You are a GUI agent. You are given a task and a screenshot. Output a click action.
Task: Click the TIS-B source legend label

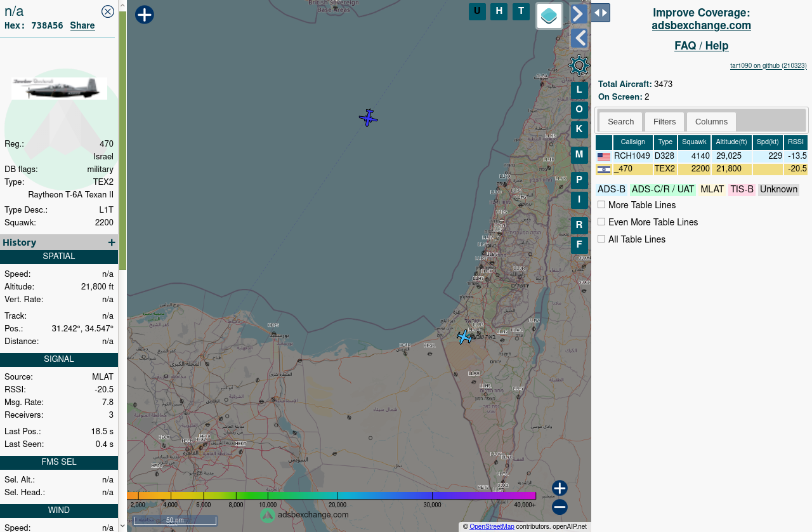(x=742, y=190)
